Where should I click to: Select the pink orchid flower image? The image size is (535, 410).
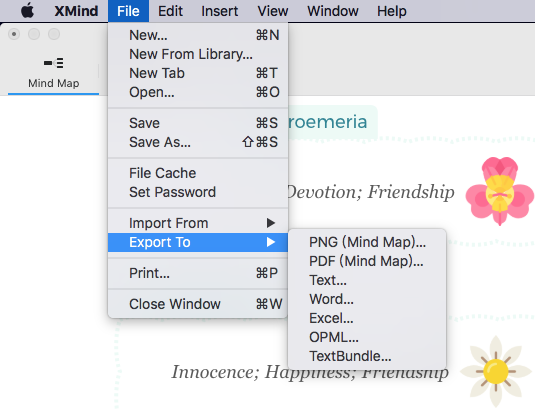500,191
